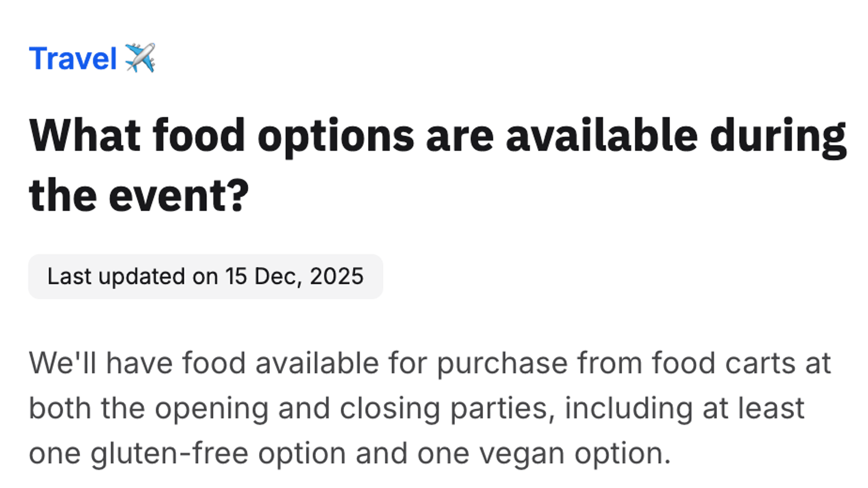
Task: Click "food carts" in the body text
Action: [x=723, y=363]
